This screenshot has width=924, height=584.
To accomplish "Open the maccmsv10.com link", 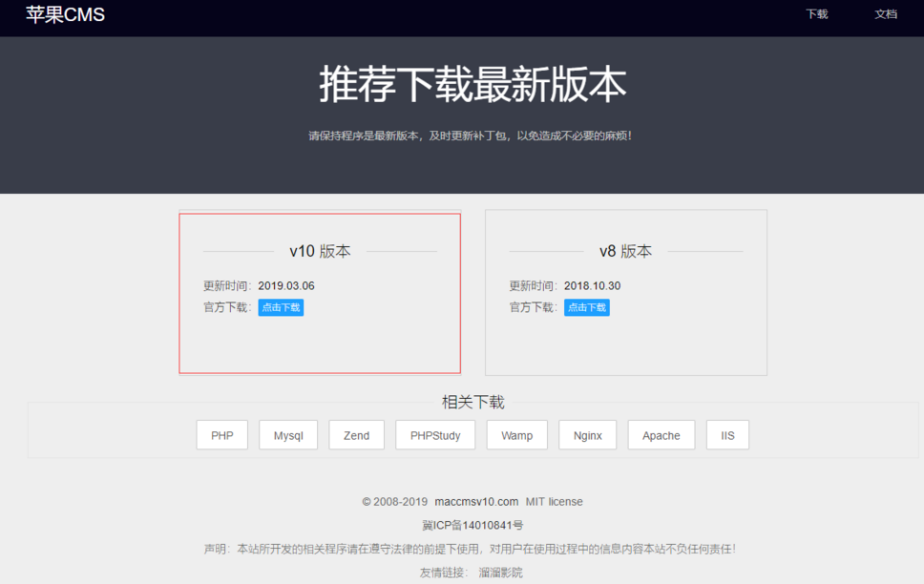I will [478, 501].
